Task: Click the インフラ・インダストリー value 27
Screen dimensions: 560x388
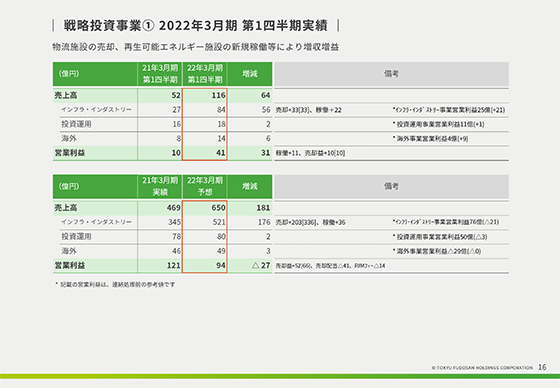Action: [176, 110]
